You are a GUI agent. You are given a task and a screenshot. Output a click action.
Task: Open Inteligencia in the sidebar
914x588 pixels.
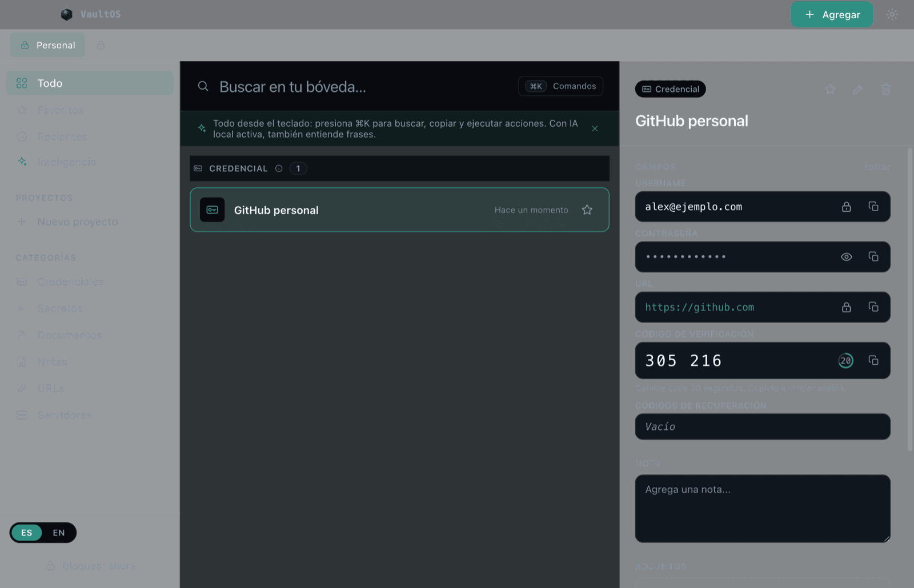coord(90,162)
